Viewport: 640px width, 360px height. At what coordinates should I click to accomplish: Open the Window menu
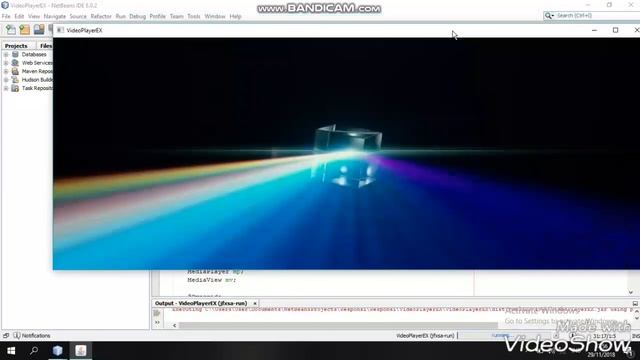click(215, 16)
